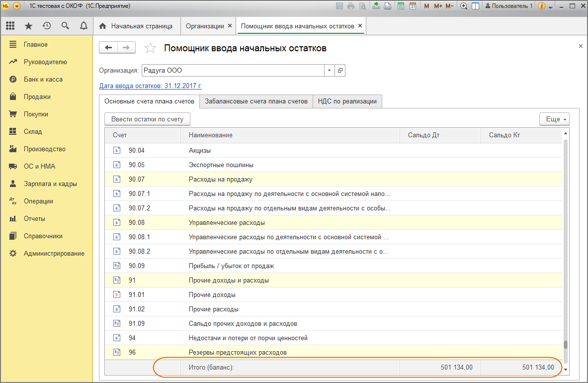The width and height of the screenshot is (588, 383).
Task: Click the organization input field Радуга ООО
Action: [x=233, y=70]
